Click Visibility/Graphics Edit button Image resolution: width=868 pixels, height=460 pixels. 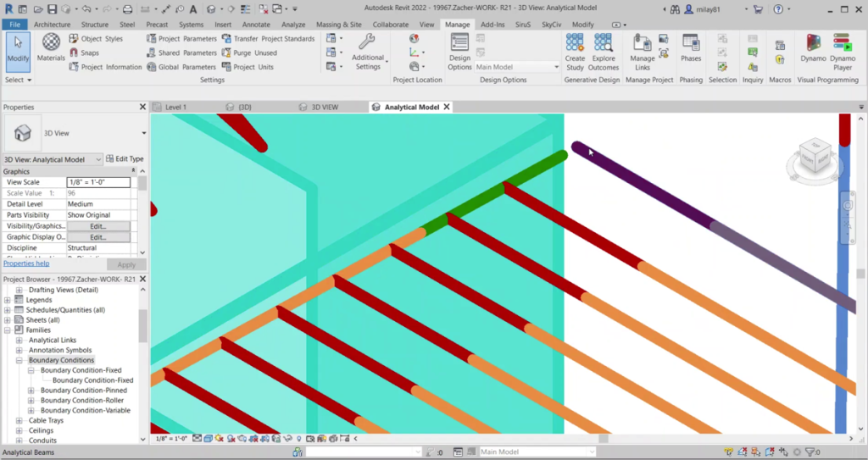point(98,226)
